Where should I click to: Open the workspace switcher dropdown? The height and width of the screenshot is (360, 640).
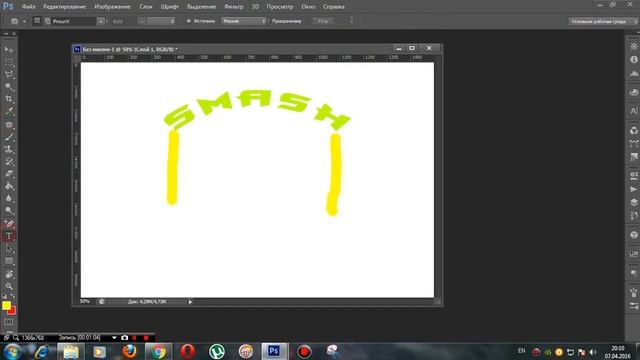604,21
